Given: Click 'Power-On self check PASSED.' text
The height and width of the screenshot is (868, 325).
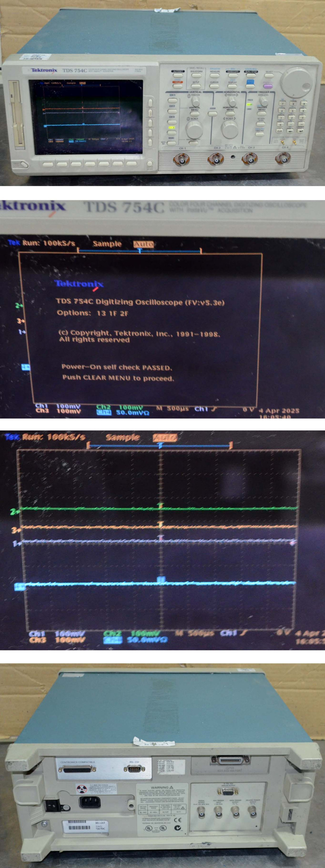Looking at the screenshot, I should 117,367.
